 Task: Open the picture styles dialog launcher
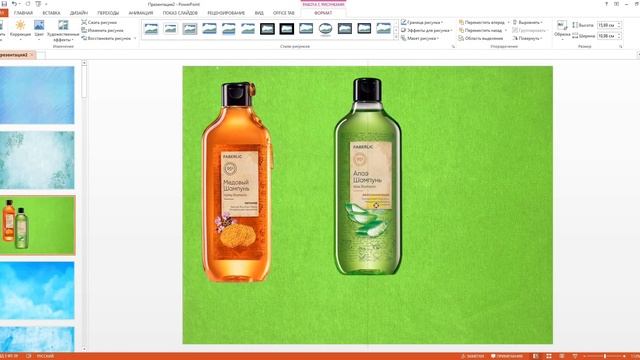[x=453, y=47]
